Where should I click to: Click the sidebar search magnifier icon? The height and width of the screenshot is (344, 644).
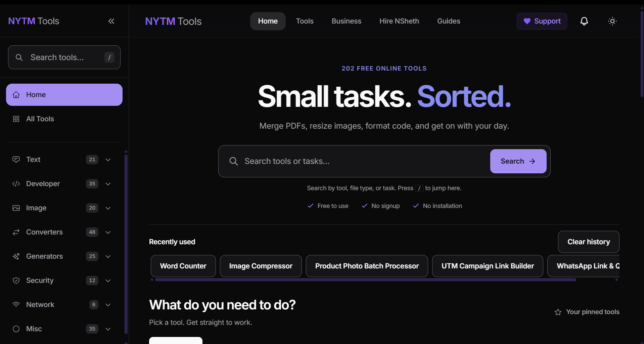pyautogui.click(x=19, y=57)
